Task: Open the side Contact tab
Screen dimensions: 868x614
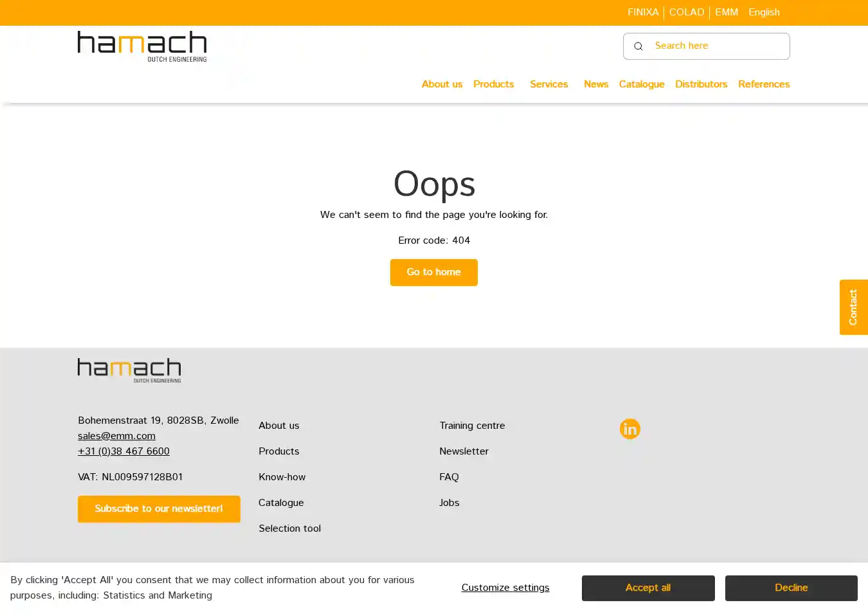Action: coord(853,307)
